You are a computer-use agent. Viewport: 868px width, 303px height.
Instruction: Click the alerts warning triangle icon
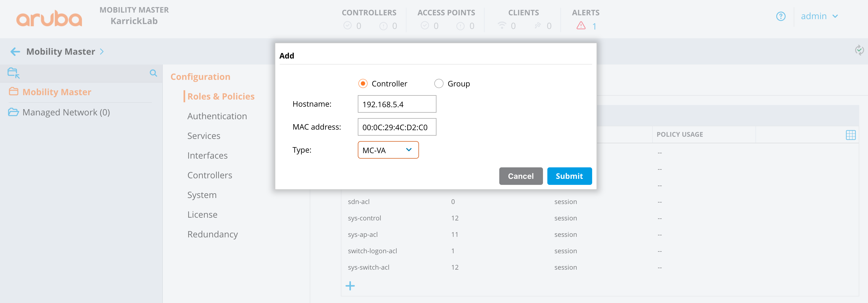[581, 26]
